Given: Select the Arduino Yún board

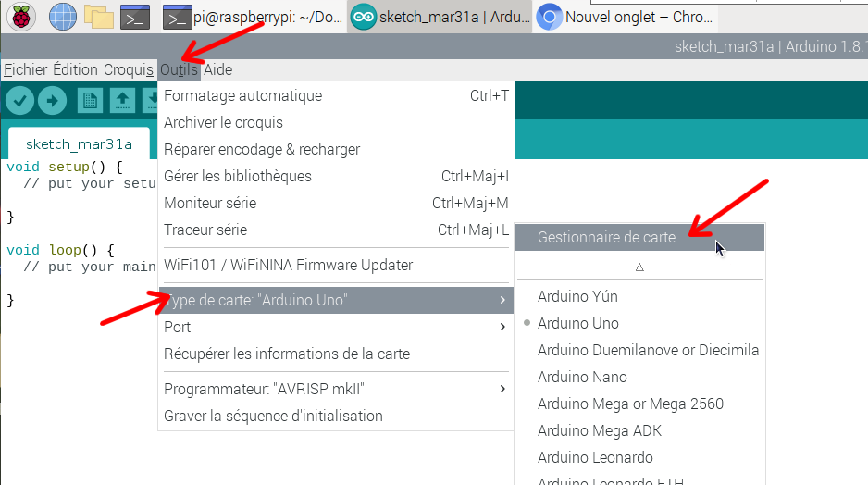Looking at the screenshot, I should [640, 297].
